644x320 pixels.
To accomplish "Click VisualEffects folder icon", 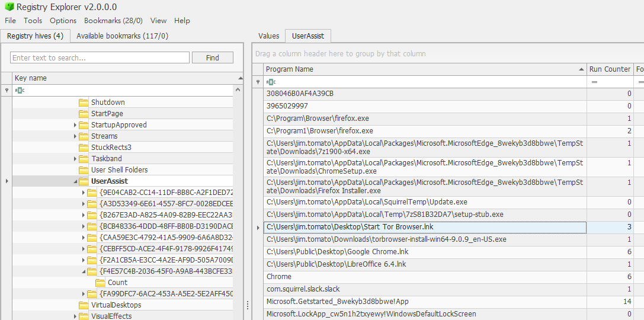I will click(x=84, y=316).
